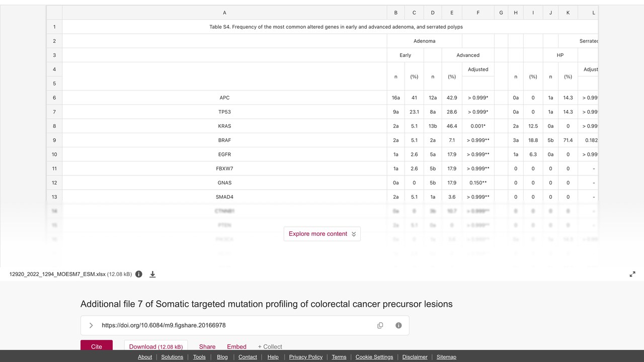Open the Disclaimer footer link

(x=415, y=357)
